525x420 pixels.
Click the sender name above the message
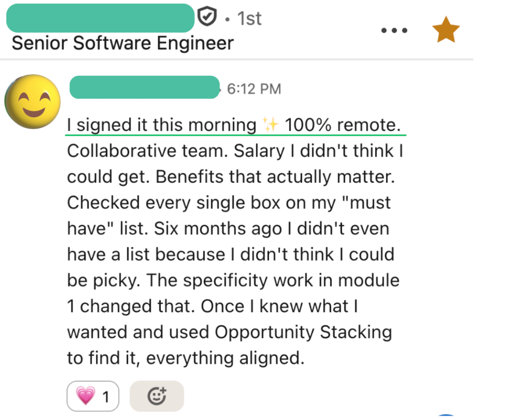[x=144, y=87]
